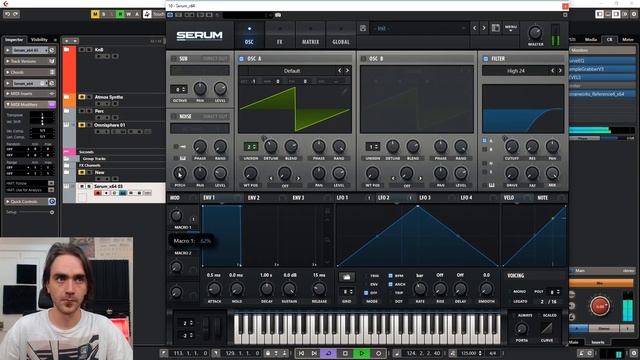640x360 pixels.
Task: Click the Quick Controls power icon
Action: pyautogui.click(x=52, y=202)
